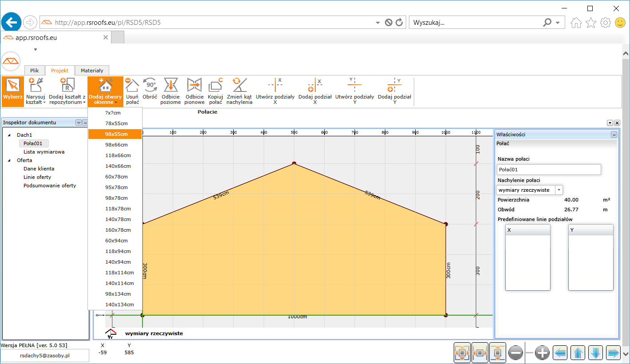Click the Usuń połać icon
The height and width of the screenshot is (364, 630).
[x=132, y=91]
